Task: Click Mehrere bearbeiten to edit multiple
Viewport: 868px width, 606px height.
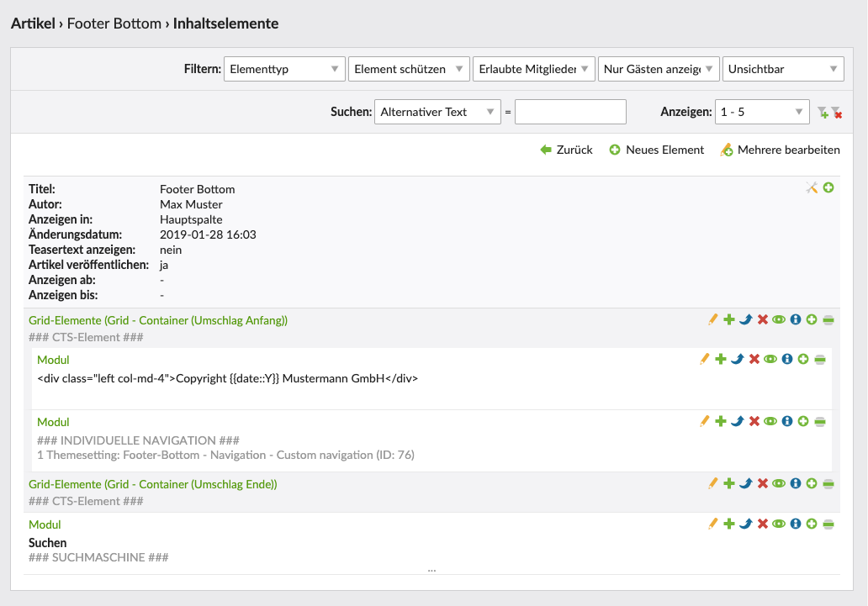Action: (780, 150)
